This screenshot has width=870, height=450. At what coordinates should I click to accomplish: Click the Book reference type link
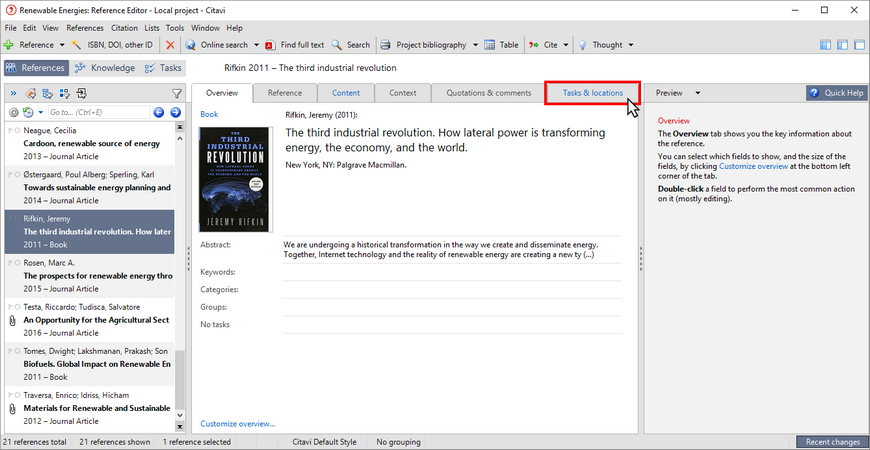pyautogui.click(x=209, y=114)
